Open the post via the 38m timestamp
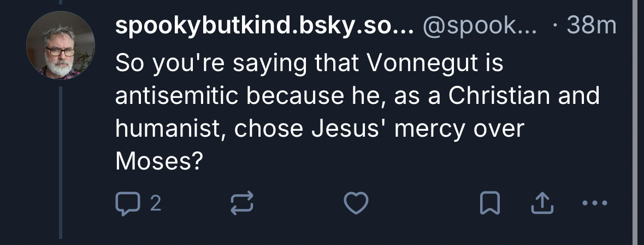Viewport: 644px width, 245px height. click(x=592, y=26)
